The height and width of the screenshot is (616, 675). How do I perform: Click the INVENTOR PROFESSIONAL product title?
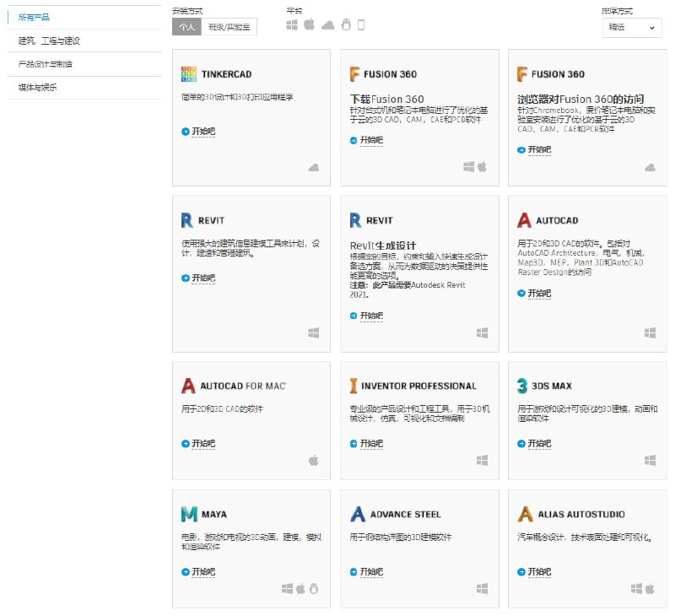click(x=418, y=386)
